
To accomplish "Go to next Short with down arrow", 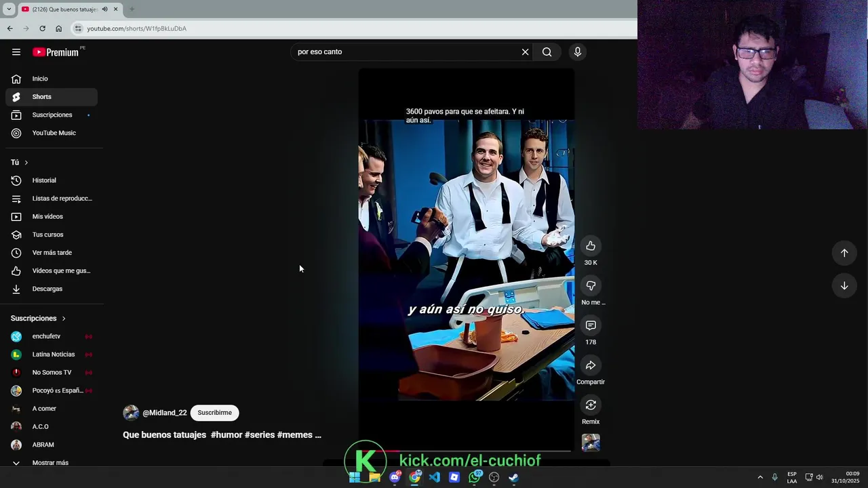I will tap(844, 286).
